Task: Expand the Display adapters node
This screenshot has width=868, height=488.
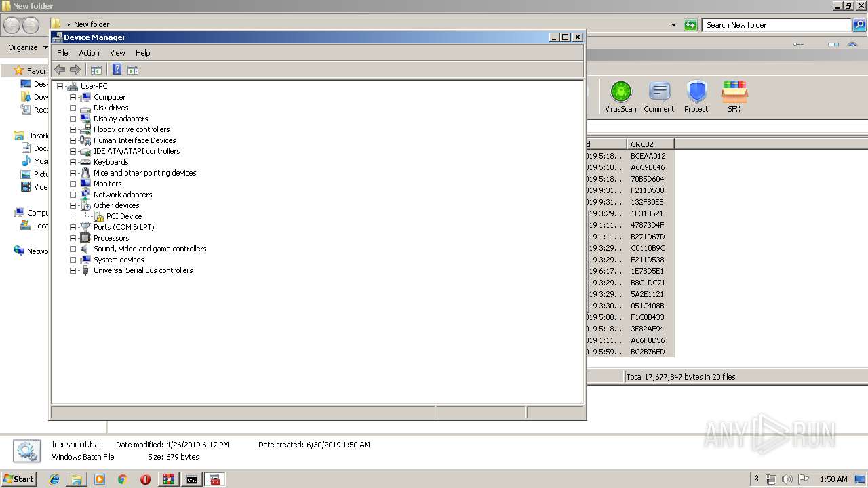Action: click(73, 119)
